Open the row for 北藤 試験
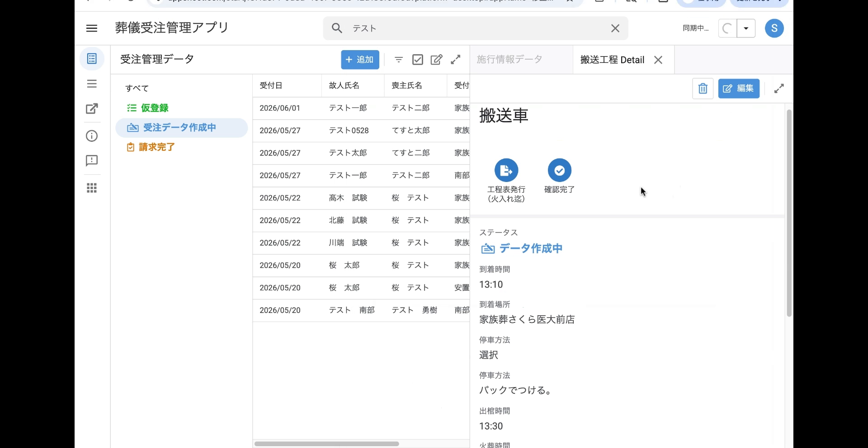 (x=361, y=221)
